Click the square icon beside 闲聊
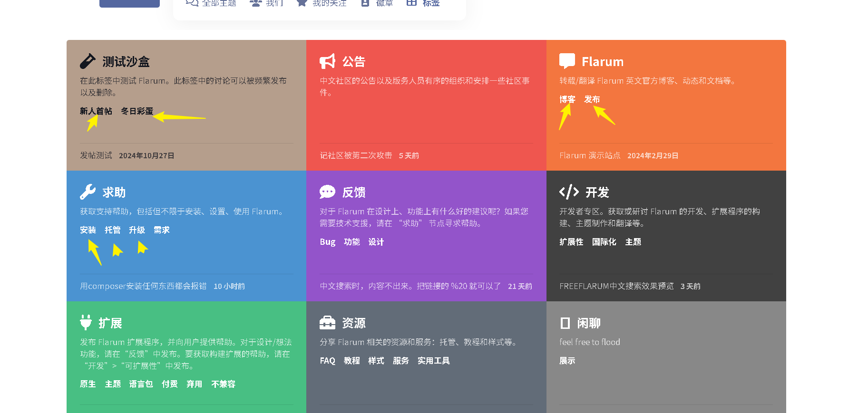868x413 pixels. 565,323
